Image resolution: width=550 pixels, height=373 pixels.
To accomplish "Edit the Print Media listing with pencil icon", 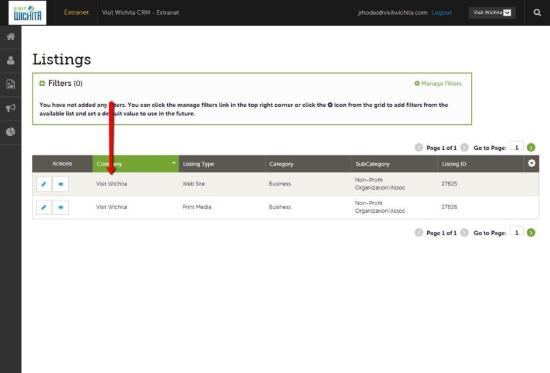I will pyautogui.click(x=44, y=207).
